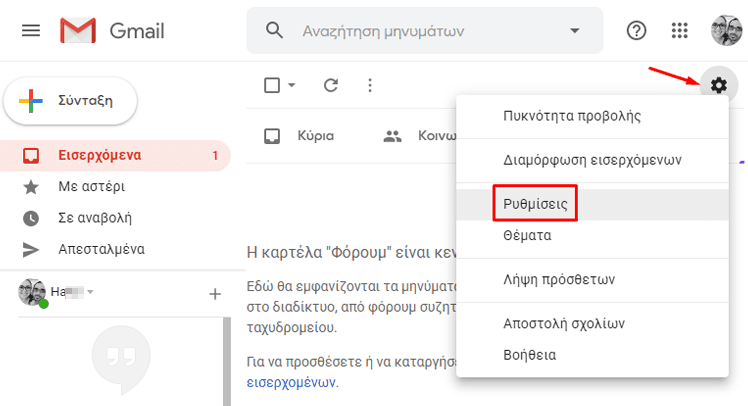The height and width of the screenshot is (406, 748).
Task: Open the Εισερχόμενα inbox folder
Action: click(96, 155)
